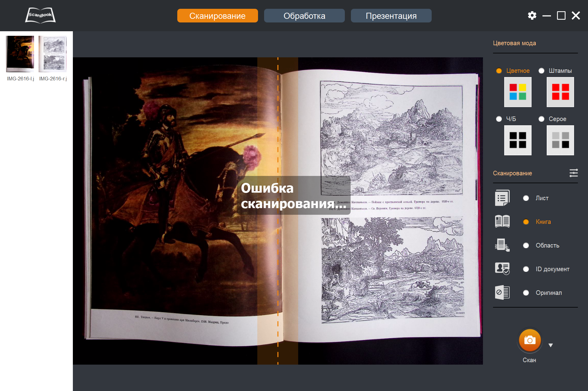Click the Оригинал mode page icon
588x391 pixels.
(x=502, y=292)
